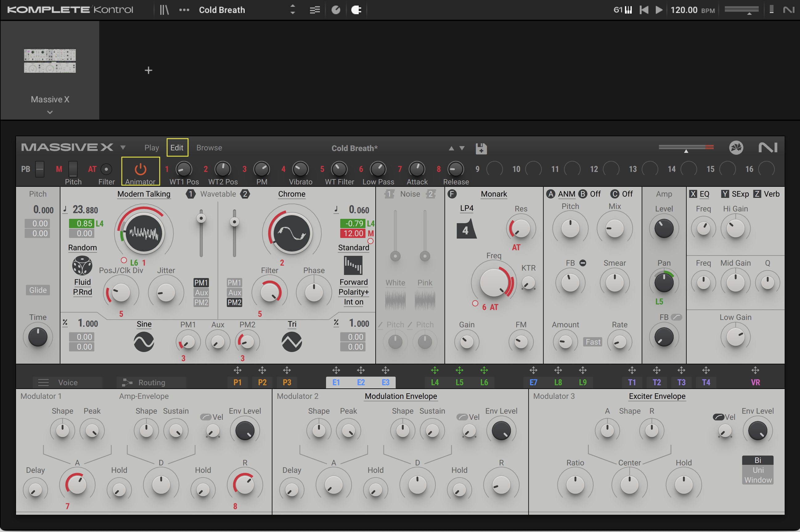Open the three-dot options menu
Image resolution: width=800 pixels, height=532 pixels.
184,10
